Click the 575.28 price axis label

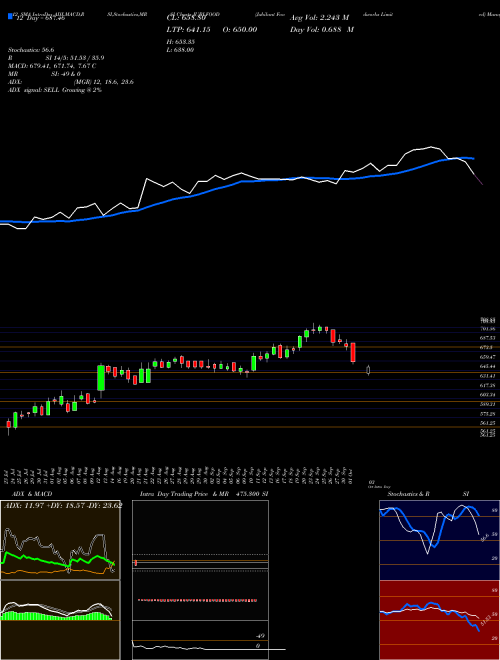coord(487,414)
